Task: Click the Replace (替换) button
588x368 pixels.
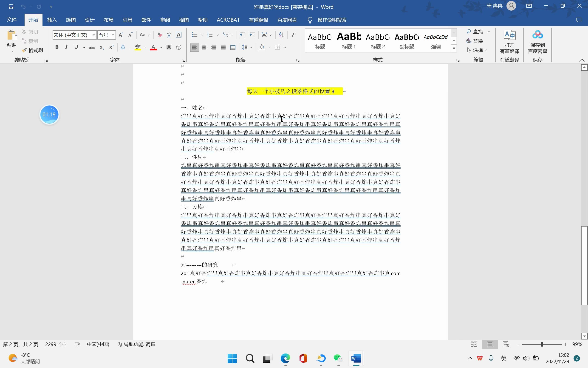Action: [475, 41]
